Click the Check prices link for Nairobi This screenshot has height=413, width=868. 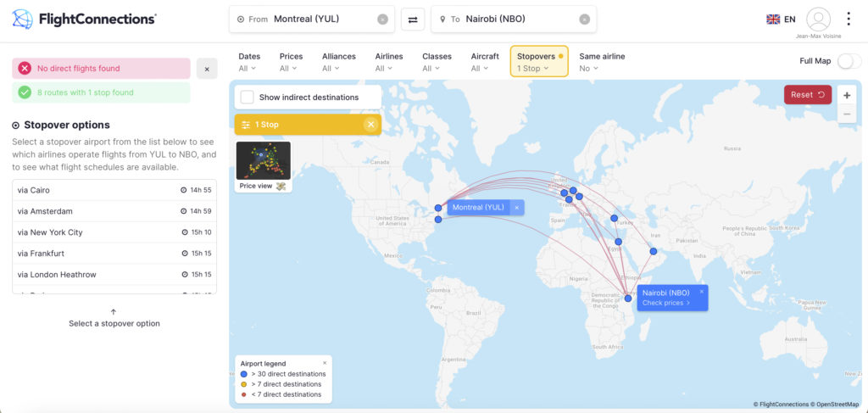click(x=666, y=303)
